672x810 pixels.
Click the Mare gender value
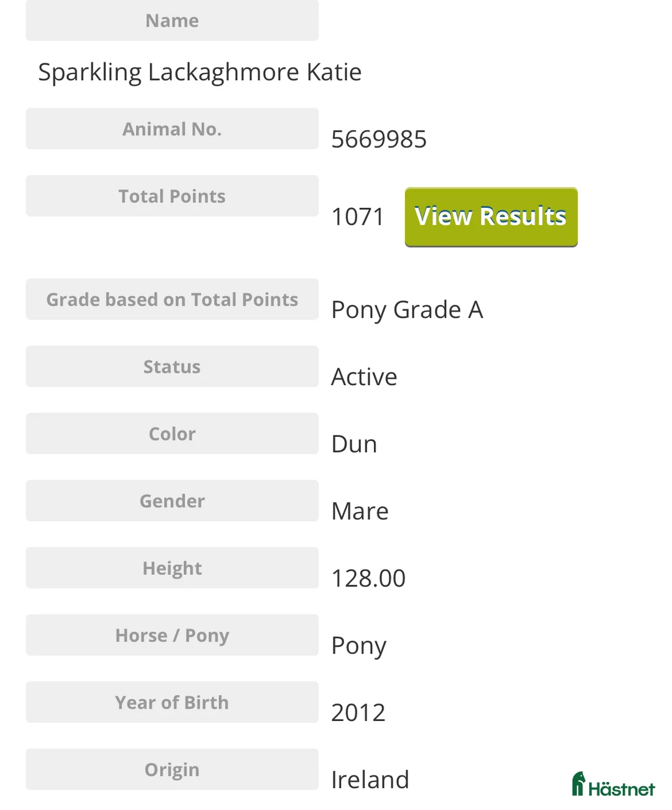click(360, 511)
